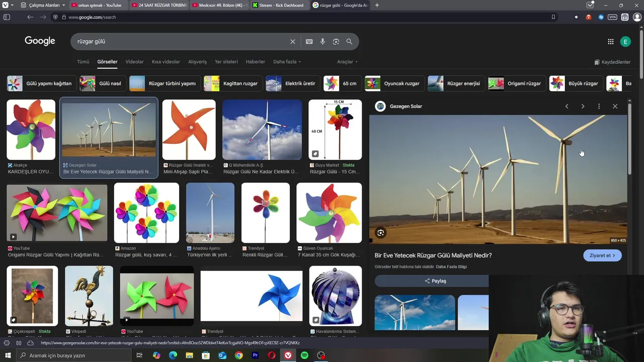Click the browser back arrow
644x362 pixels.
30,17
